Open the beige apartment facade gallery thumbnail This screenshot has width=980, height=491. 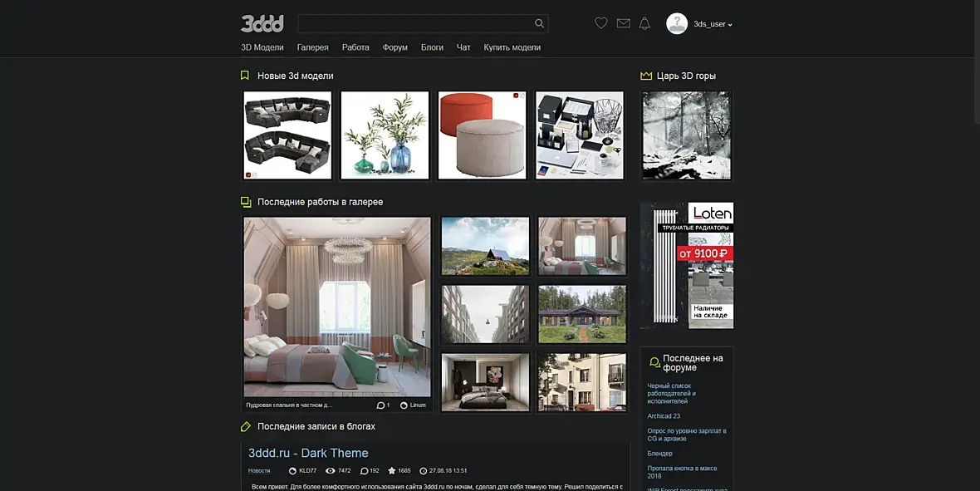tap(582, 382)
